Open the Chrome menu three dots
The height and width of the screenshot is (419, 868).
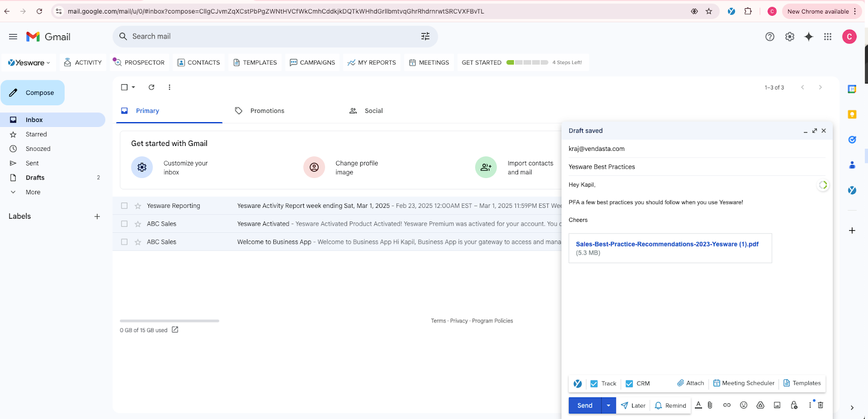[855, 11]
